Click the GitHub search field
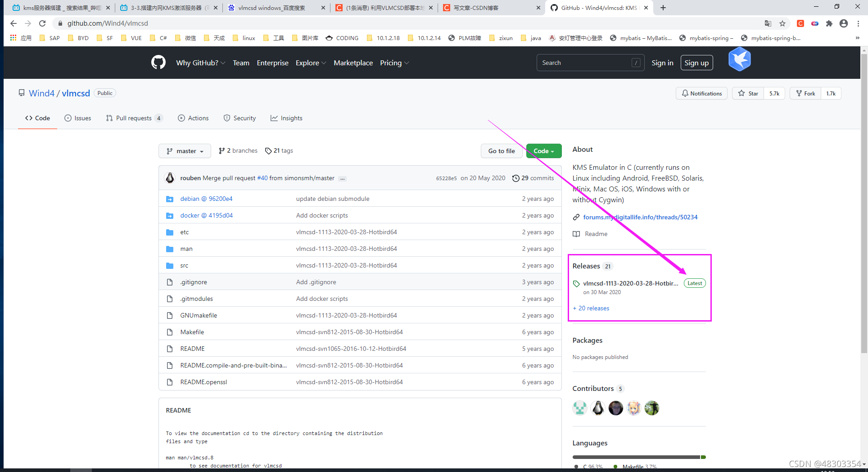 point(590,63)
